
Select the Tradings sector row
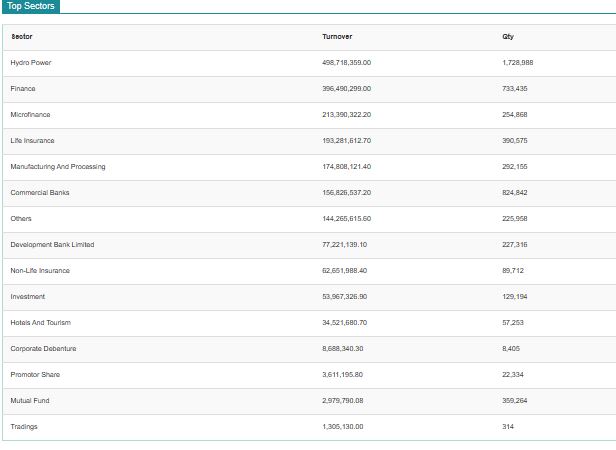[x=310, y=427]
